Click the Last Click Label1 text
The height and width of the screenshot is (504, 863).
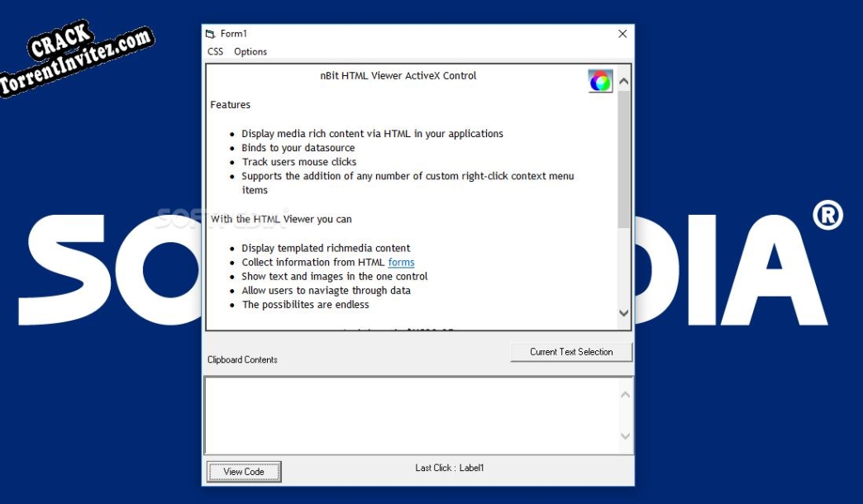448,467
